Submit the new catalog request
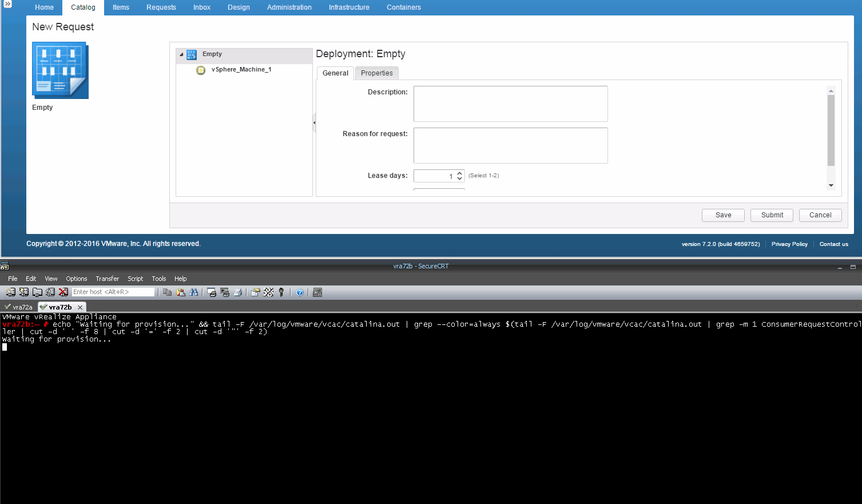This screenshot has width=862, height=504. 771,215
